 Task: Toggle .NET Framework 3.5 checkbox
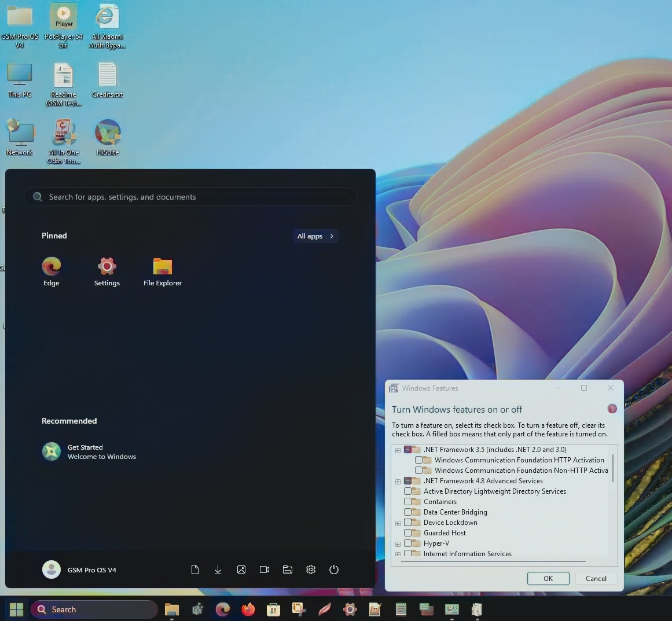[407, 450]
